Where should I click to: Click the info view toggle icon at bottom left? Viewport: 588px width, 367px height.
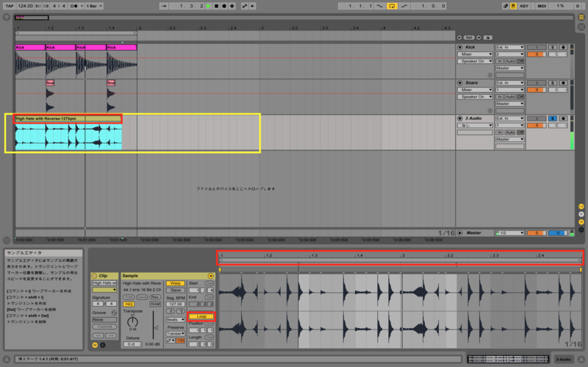tap(7, 359)
